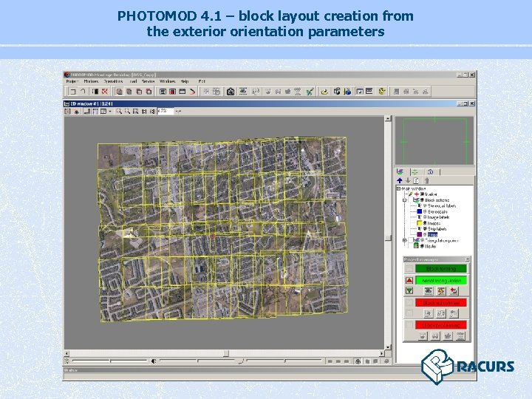Click the first tool icon under Aerial triangulation
This screenshot has height=399, width=532.
(x=429, y=291)
